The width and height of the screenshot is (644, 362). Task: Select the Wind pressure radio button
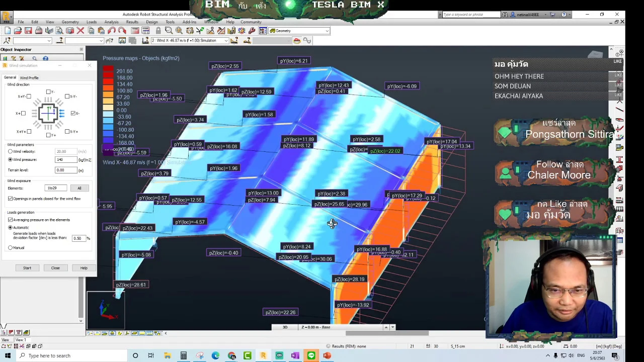(10, 159)
